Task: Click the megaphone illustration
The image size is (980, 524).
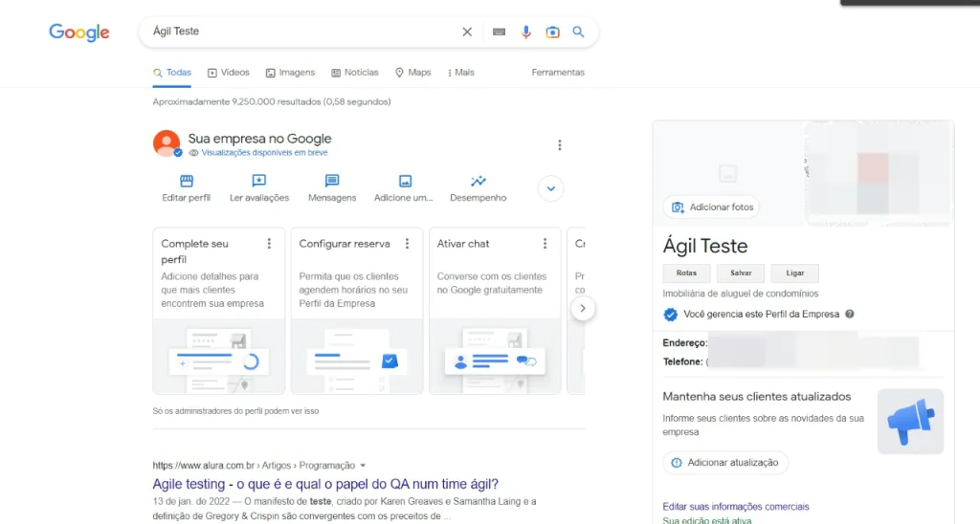Action: point(911,422)
